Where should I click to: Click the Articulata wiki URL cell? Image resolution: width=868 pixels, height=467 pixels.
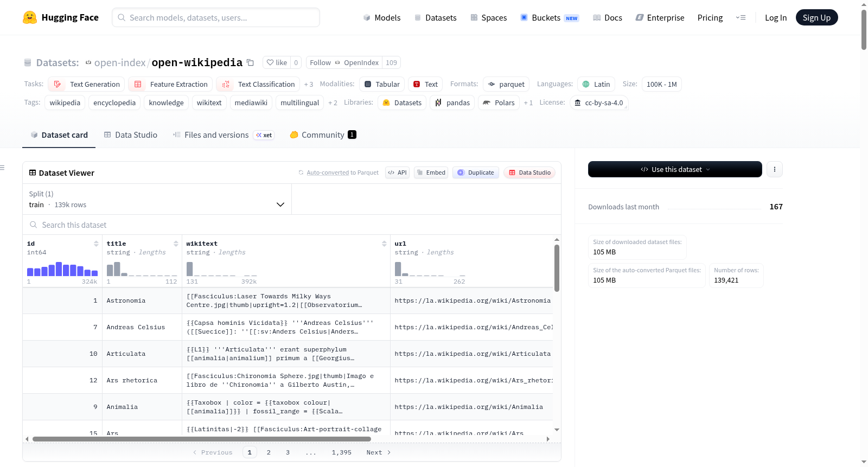point(472,354)
